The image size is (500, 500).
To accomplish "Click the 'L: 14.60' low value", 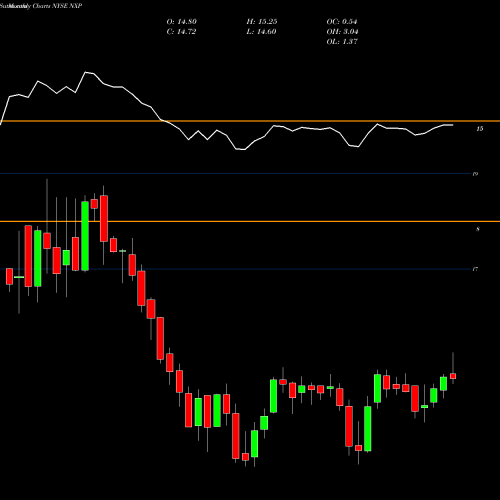I will point(261,32).
